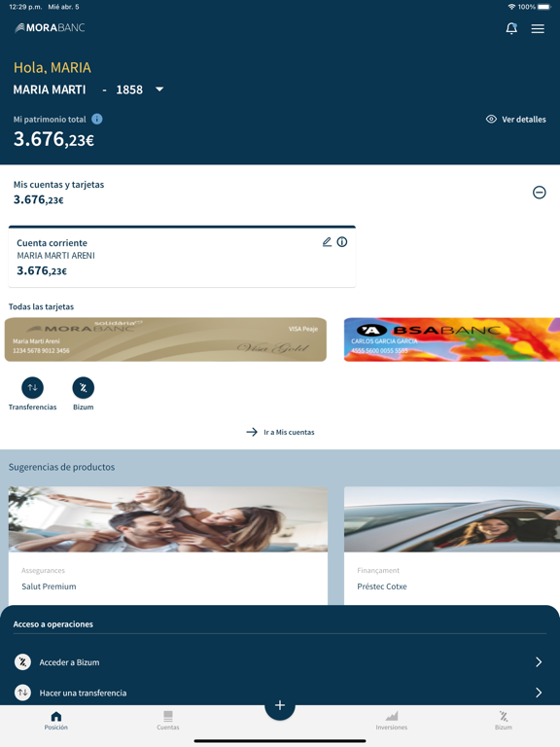Tap the Transferencias round icon
The height and width of the screenshot is (747, 560).
(x=32, y=387)
